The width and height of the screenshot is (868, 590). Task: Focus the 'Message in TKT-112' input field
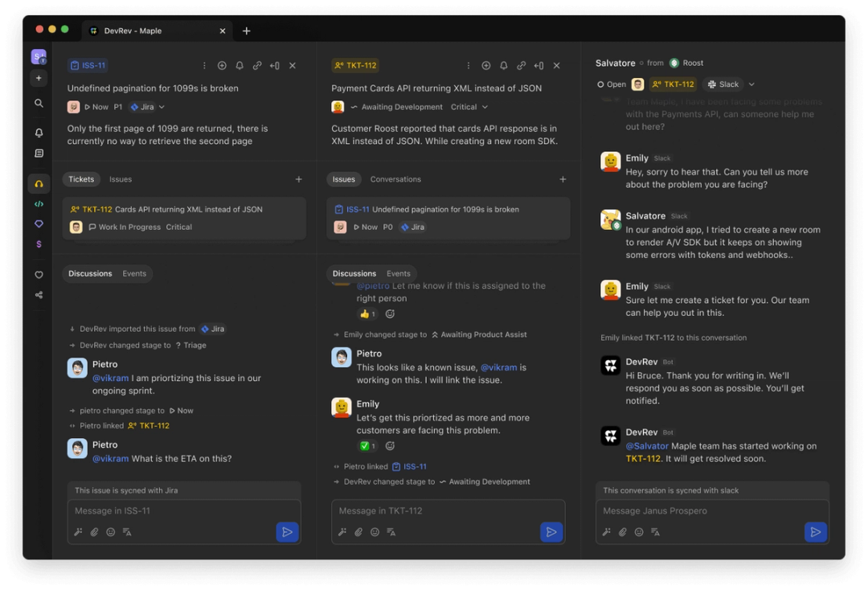pos(448,511)
